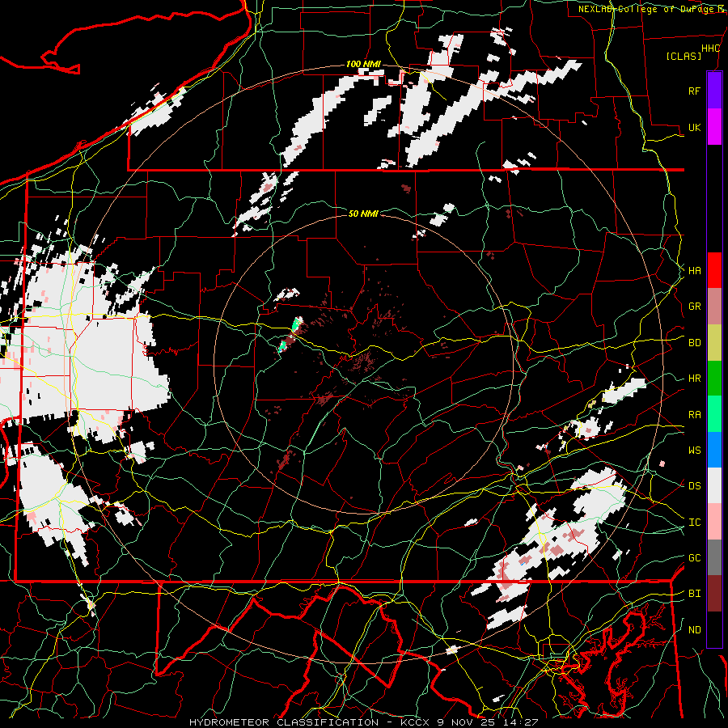Image resolution: width=728 pixels, height=728 pixels.
Task: Click the HA red legend swatch
Action: click(x=714, y=270)
